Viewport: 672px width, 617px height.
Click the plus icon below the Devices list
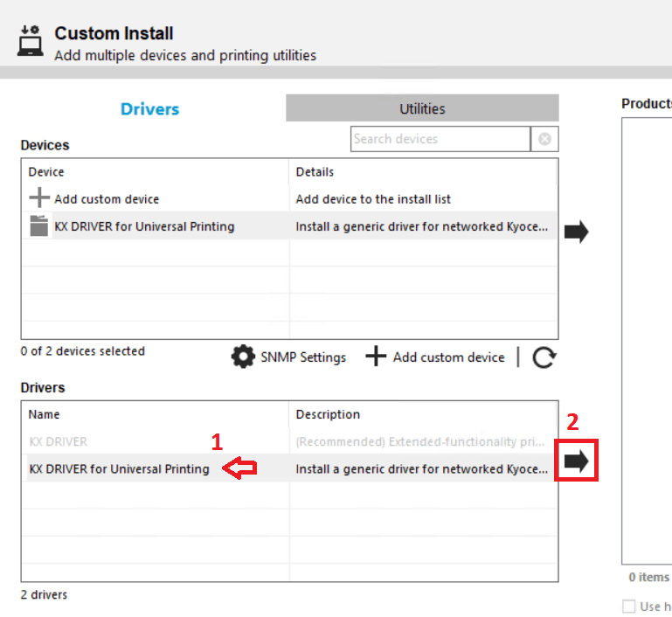coord(376,357)
